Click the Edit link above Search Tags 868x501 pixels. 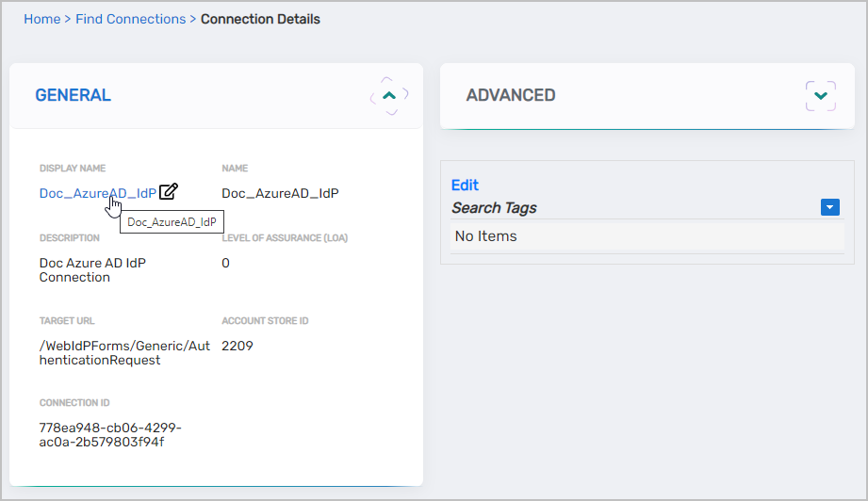(465, 185)
